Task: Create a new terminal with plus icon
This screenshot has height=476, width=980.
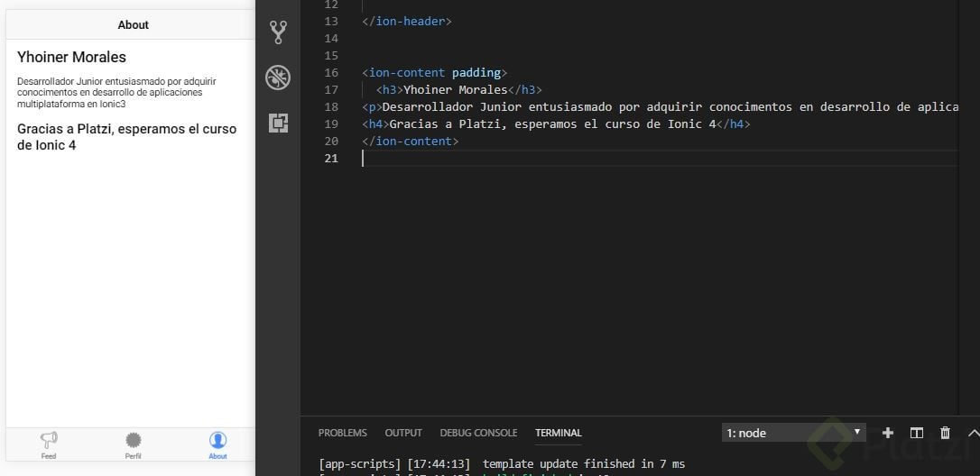Action: pos(887,433)
